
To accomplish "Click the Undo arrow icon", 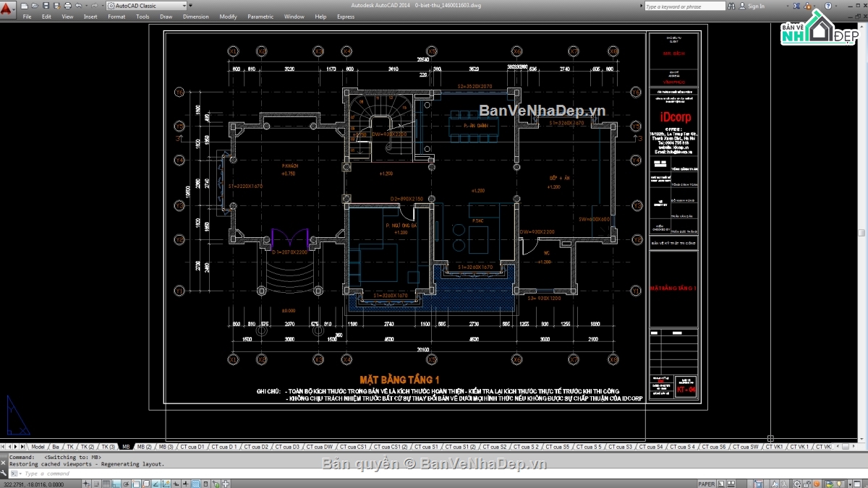I will 78,6.
